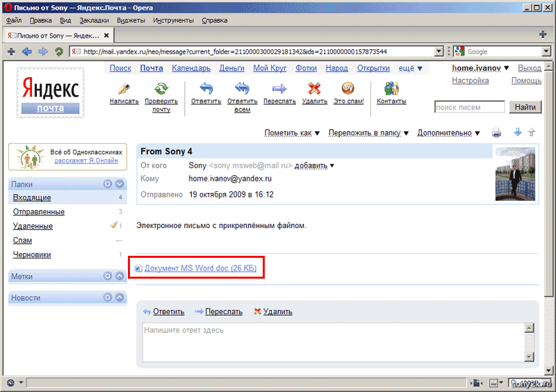556x392 pixels.
Task: Open the Входящие folder
Action: [x=32, y=197]
